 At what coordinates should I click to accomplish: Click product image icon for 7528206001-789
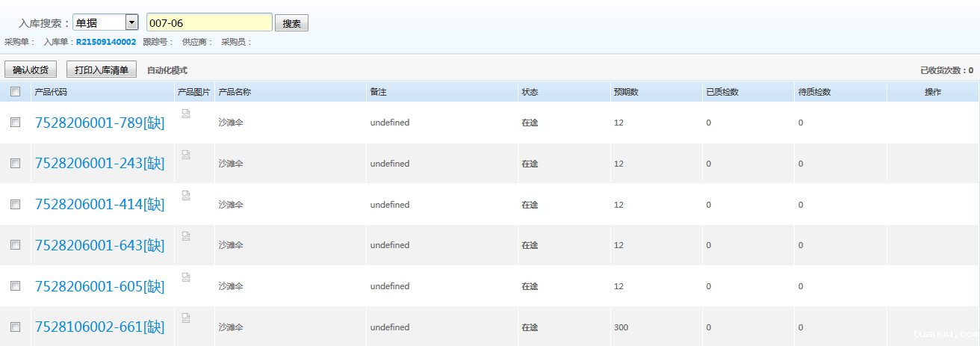tap(185, 114)
